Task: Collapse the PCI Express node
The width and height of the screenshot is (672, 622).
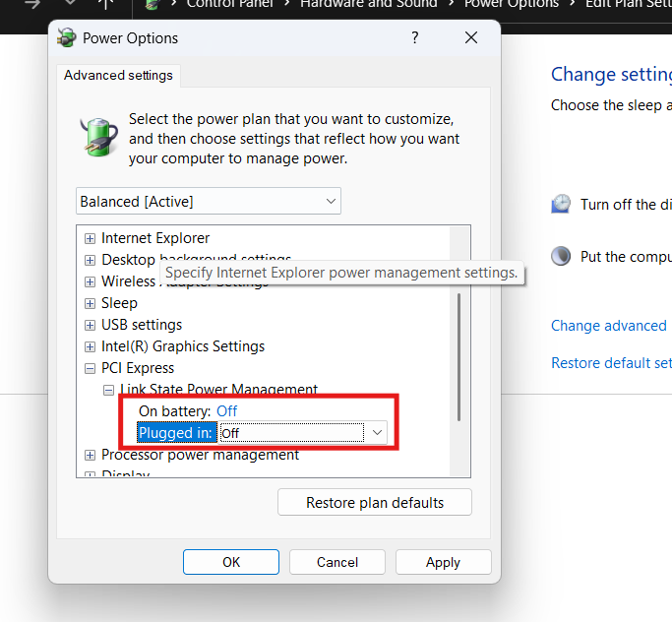Action: tap(90, 368)
